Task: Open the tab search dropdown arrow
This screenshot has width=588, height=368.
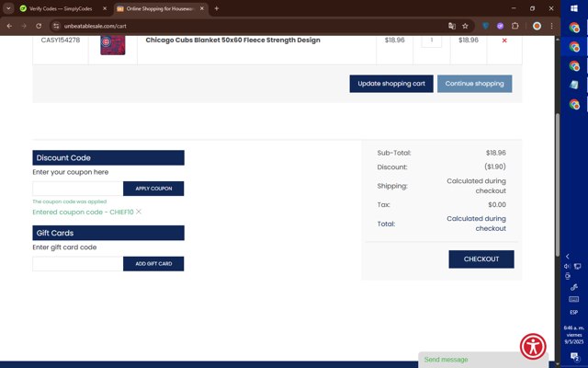Action: click(8, 8)
